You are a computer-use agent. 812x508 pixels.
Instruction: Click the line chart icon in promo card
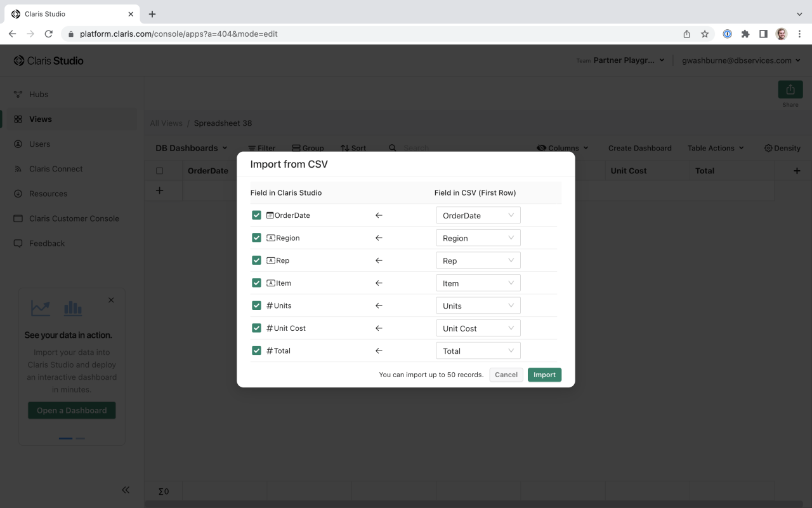click(x=41, y=309)
